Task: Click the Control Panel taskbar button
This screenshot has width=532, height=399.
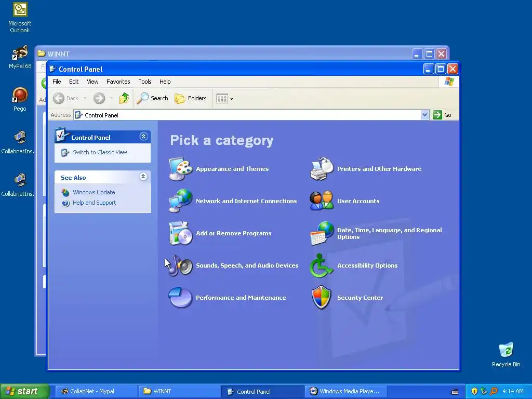Action: 262,392
